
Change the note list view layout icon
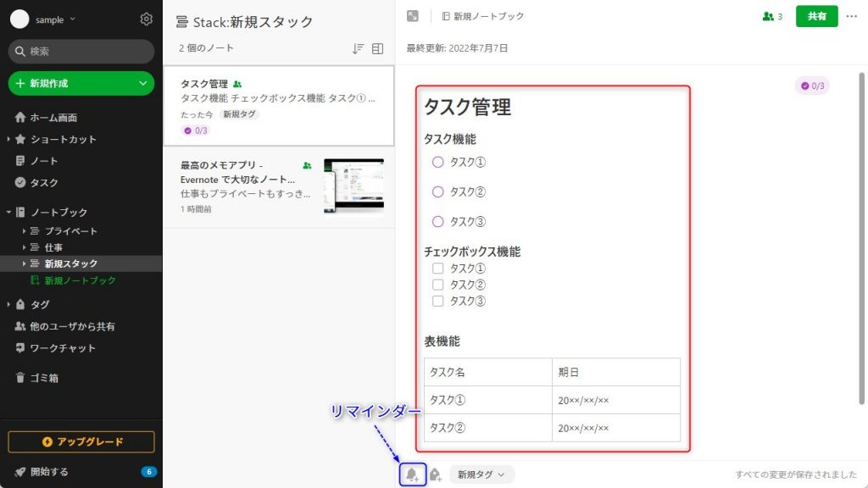point(377,48)
